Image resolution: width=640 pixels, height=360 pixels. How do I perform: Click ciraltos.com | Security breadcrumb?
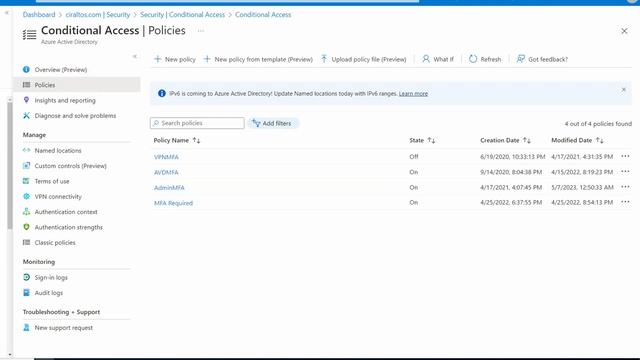click(98, 15)
